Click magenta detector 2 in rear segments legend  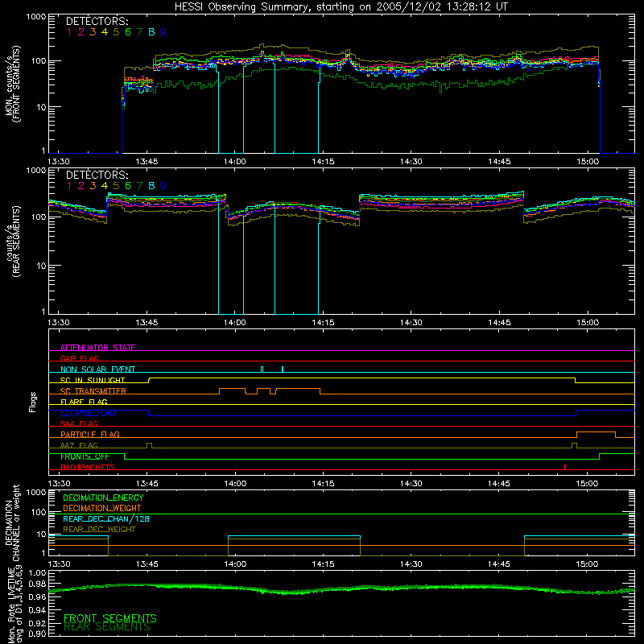pos(81,186)
